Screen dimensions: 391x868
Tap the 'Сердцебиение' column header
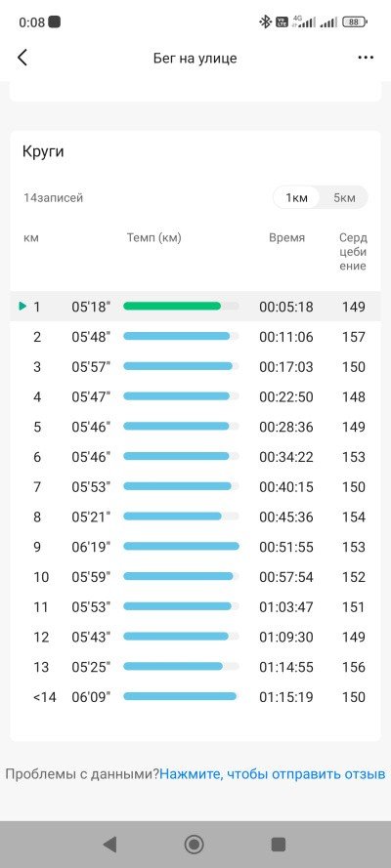click(353, 252)
